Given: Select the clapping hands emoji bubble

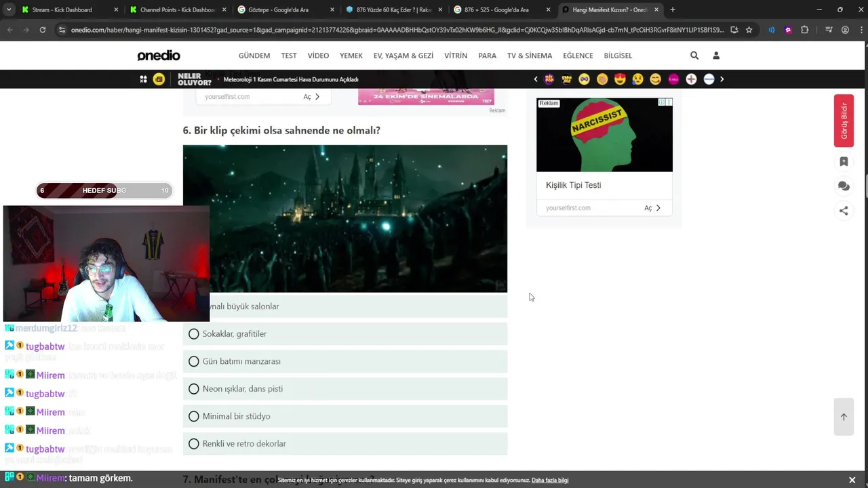Looking at the screenshot, I should (602, 79).
